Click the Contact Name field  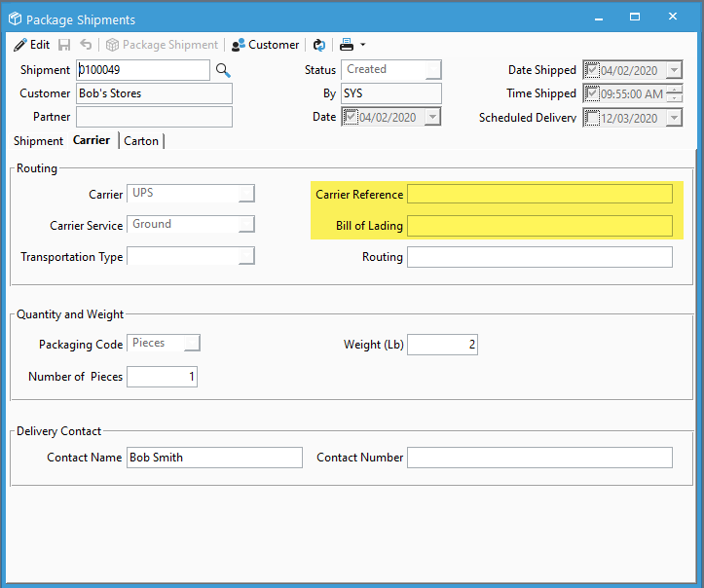pos(214,458)
